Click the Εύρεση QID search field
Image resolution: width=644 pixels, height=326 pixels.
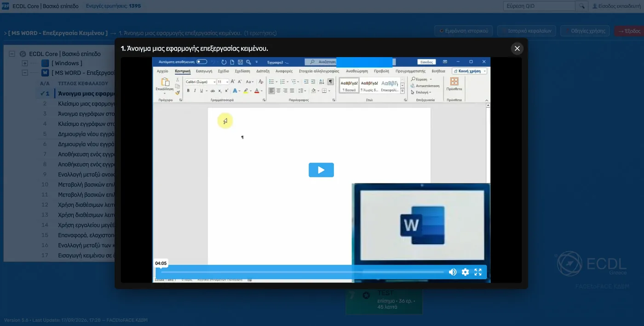(539, 6)
